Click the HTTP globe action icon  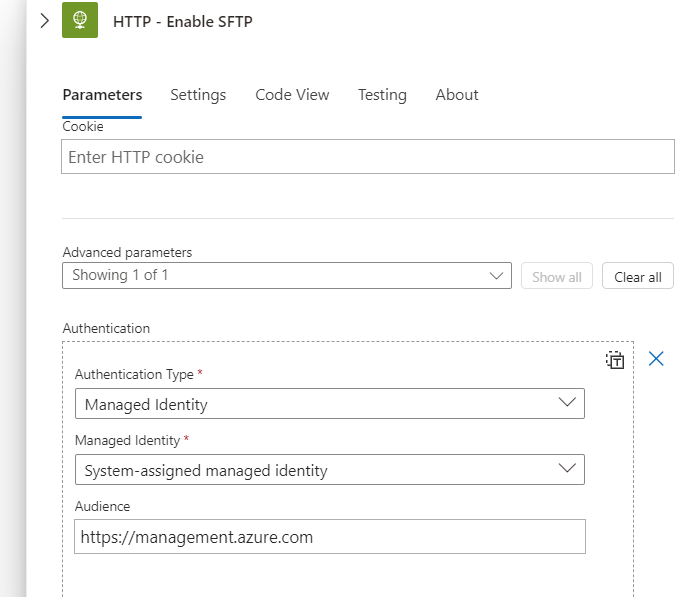pyautogui.click(x=80, y=21)
